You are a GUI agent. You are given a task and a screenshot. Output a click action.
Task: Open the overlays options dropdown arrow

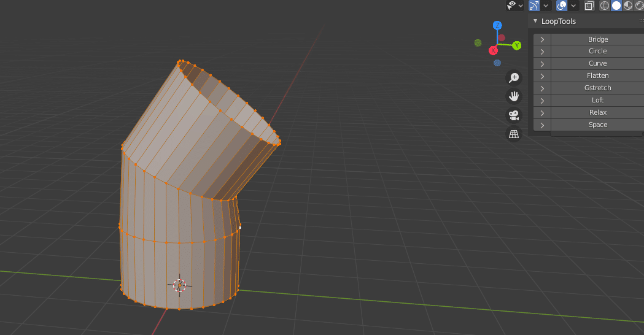click(x=573, y=6)
